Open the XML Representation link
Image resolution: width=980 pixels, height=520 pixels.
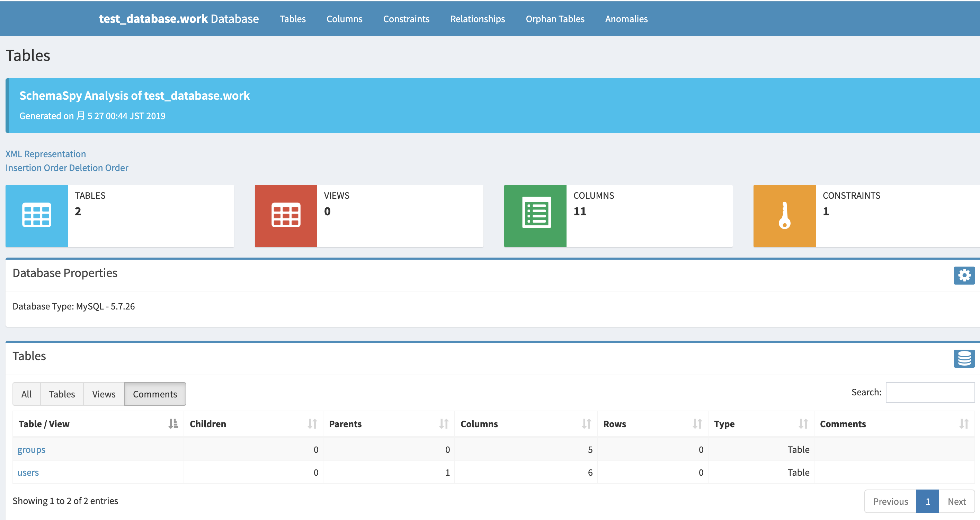pos(46,154)
